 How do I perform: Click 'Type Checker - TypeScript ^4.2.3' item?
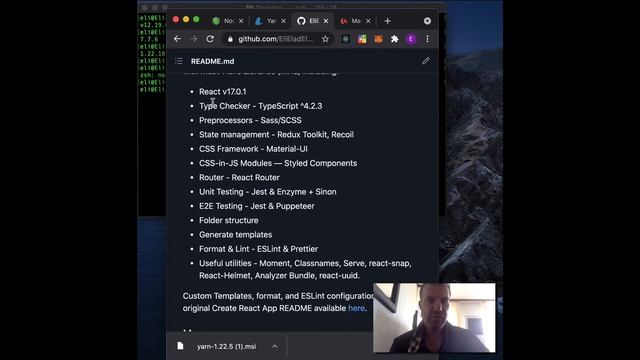(260, 106)
